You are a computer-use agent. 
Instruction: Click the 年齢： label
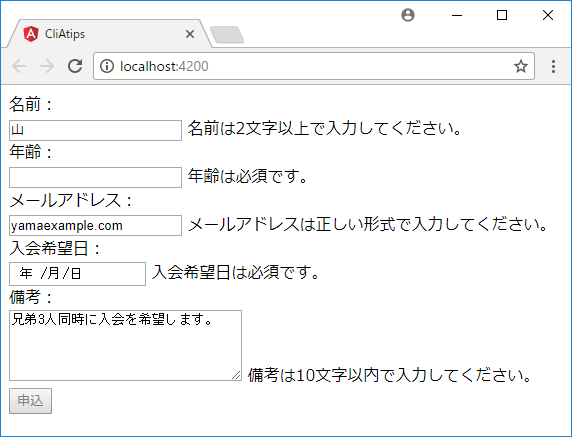click(32, 152)
